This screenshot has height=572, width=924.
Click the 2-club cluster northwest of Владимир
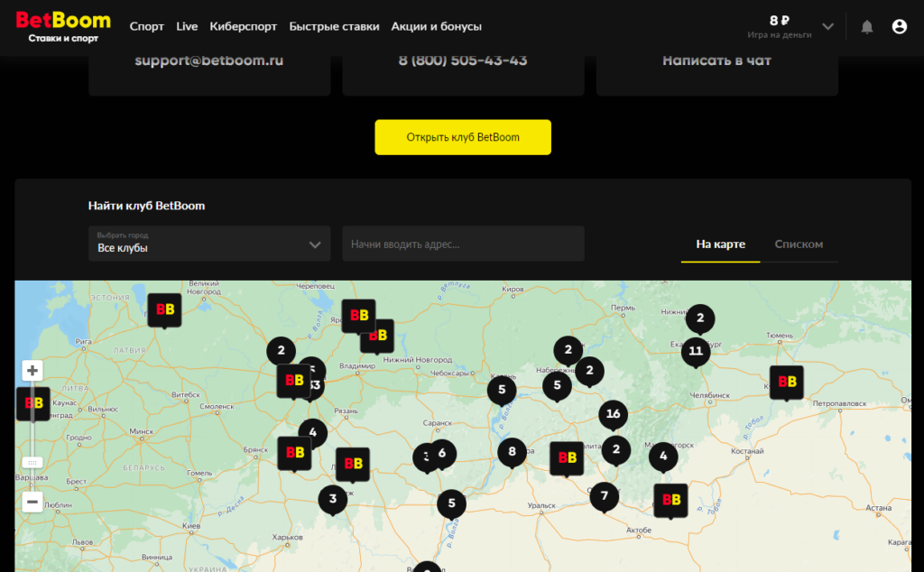(x=282, y=350)
